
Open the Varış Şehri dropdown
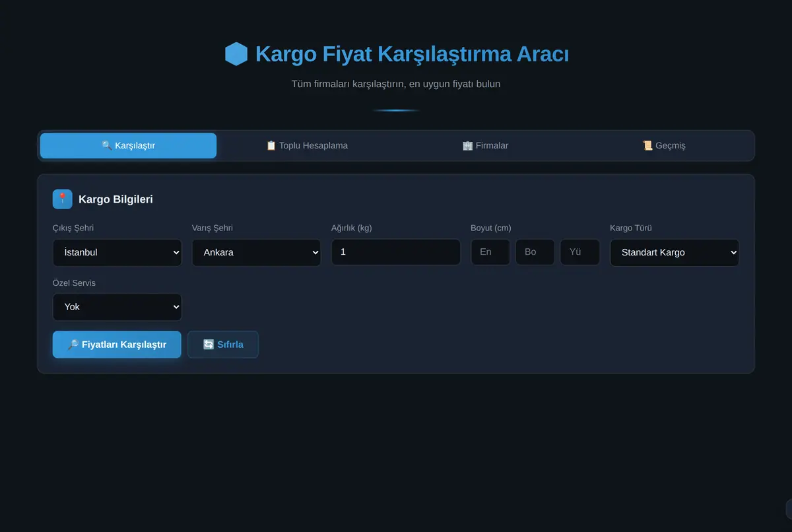click(256, 252)
